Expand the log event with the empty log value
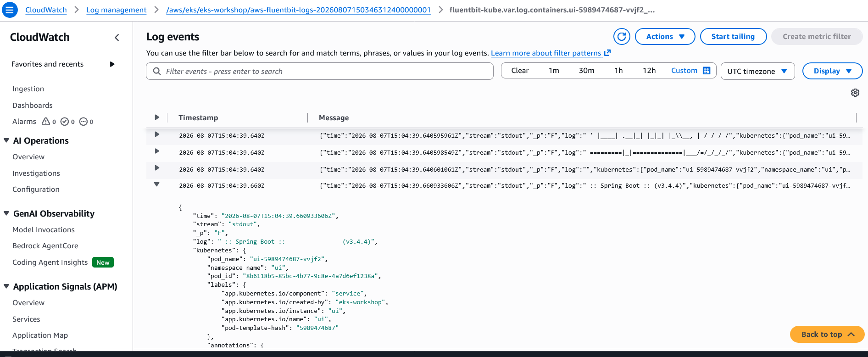868x357 pixels. pos(157,168)
